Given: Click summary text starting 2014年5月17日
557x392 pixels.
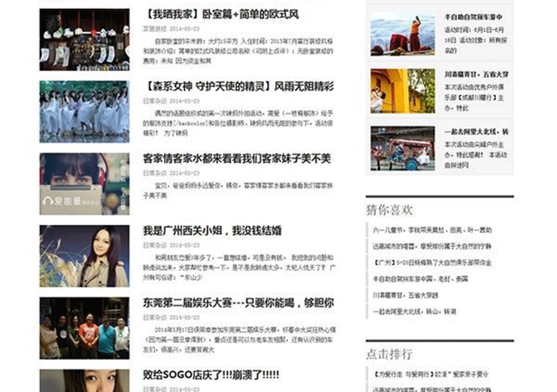Looking at the screenshot, I should coord(239,340).
